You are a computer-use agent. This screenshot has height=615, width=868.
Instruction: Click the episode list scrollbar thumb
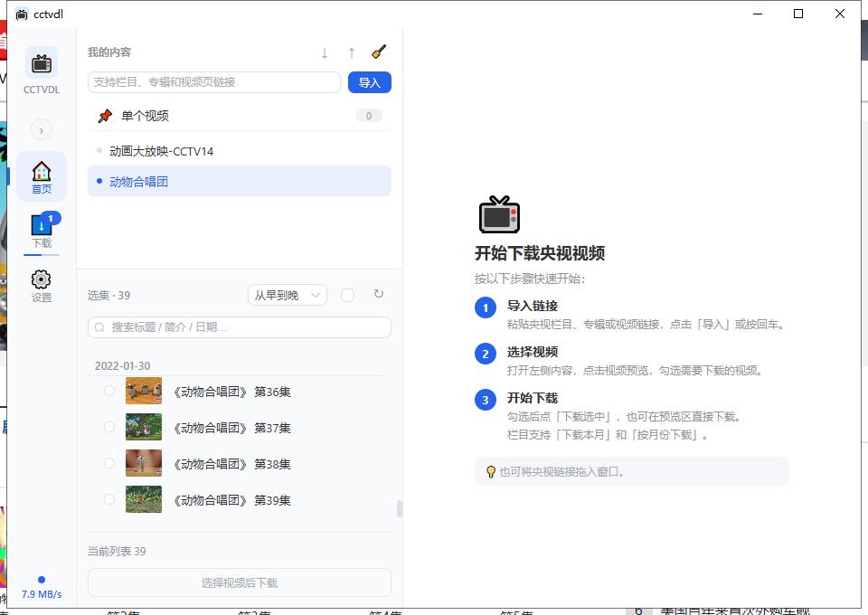pos(399,508)
